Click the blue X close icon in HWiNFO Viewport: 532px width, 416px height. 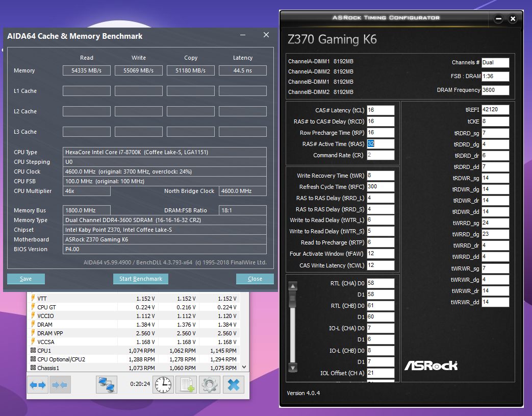coord(234,385)
